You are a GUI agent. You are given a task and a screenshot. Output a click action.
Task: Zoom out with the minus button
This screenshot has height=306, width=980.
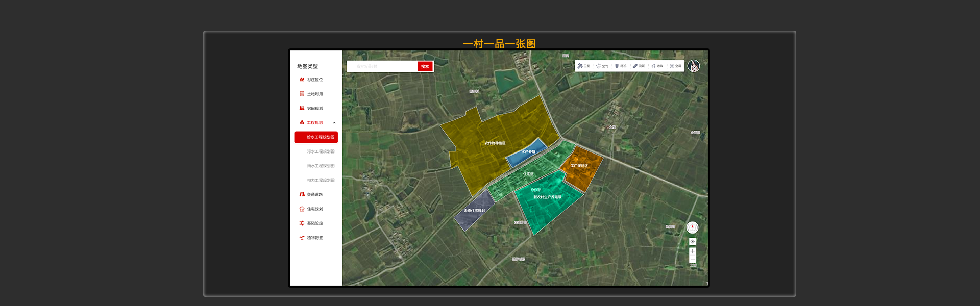(x=693, y=259)
